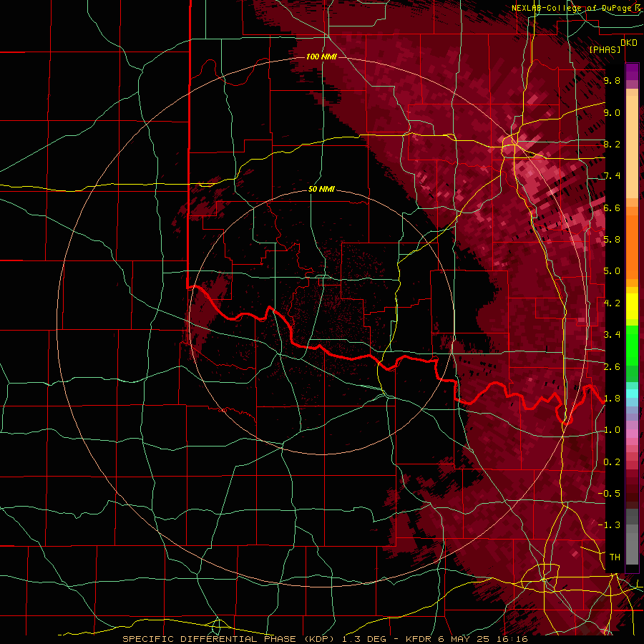Click the 9.0 value on the scale
This screenshot has width=644, height=644.
click(x=612, y=112)
